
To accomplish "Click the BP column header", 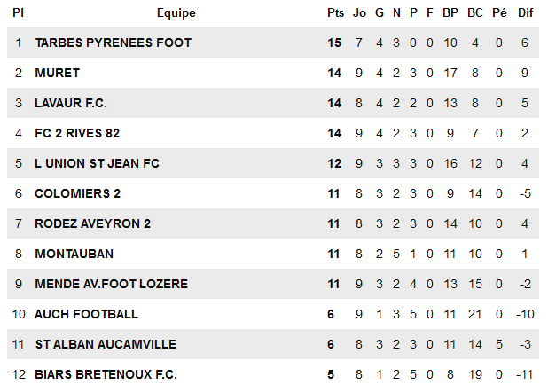I will tap(450, 13).
